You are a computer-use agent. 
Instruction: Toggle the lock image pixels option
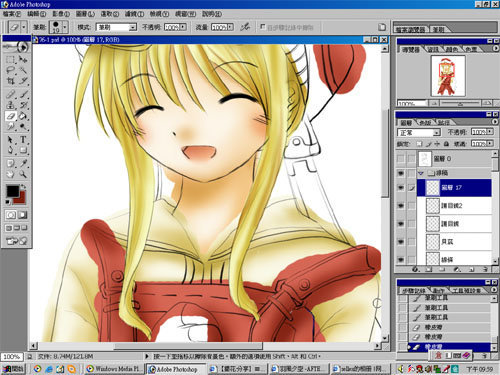coord(429,144)
